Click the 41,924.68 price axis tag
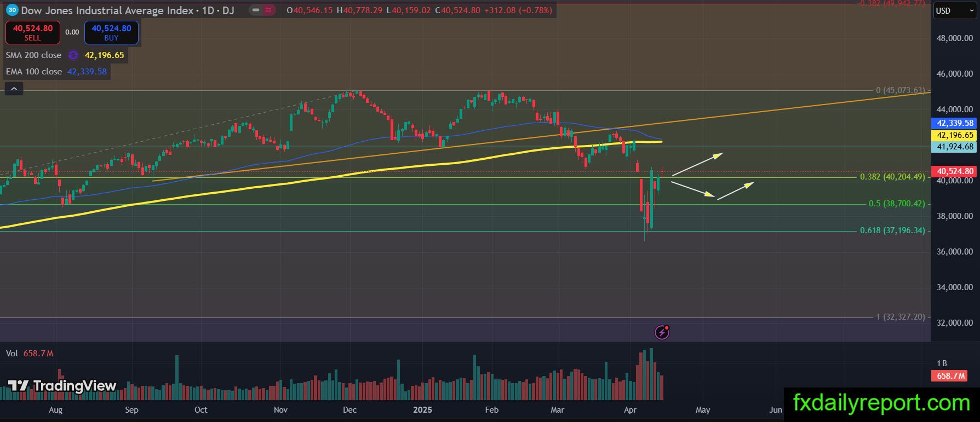The width and height of the screenshot is (980, 422). pyautogui.click(x=955, y=147)
